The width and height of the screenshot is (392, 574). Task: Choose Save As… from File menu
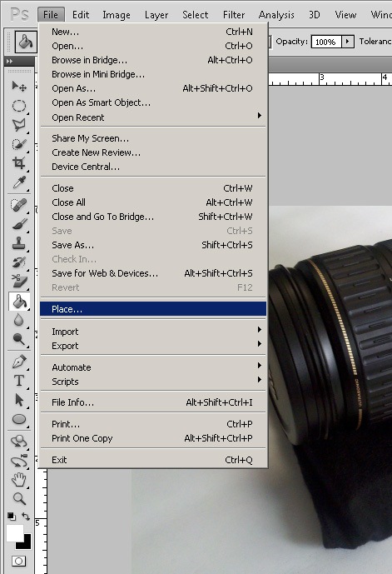[x=153, y=245]
